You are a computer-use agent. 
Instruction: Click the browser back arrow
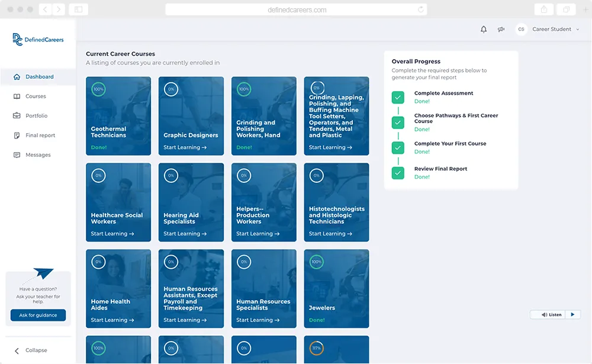(46, 9)
